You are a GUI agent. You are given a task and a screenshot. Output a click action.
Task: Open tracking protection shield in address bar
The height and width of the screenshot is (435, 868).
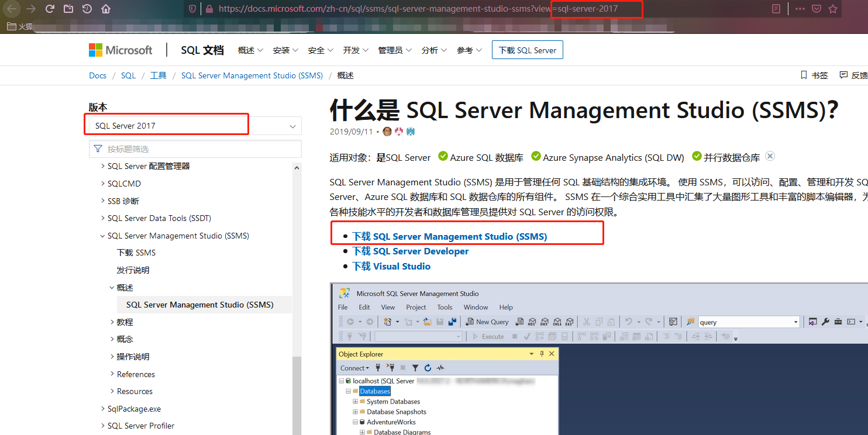192,9
